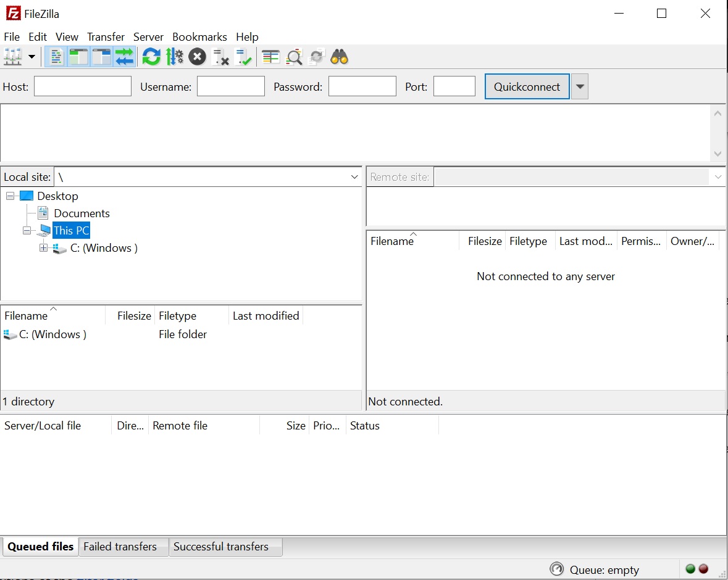Open the File menu

pos(12,36)
